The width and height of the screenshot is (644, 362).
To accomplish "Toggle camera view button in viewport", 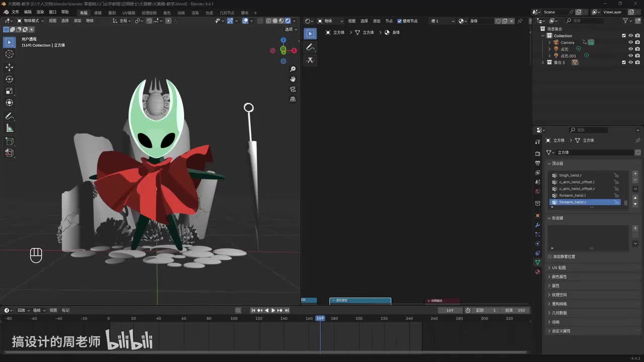I will click(293, 89).
